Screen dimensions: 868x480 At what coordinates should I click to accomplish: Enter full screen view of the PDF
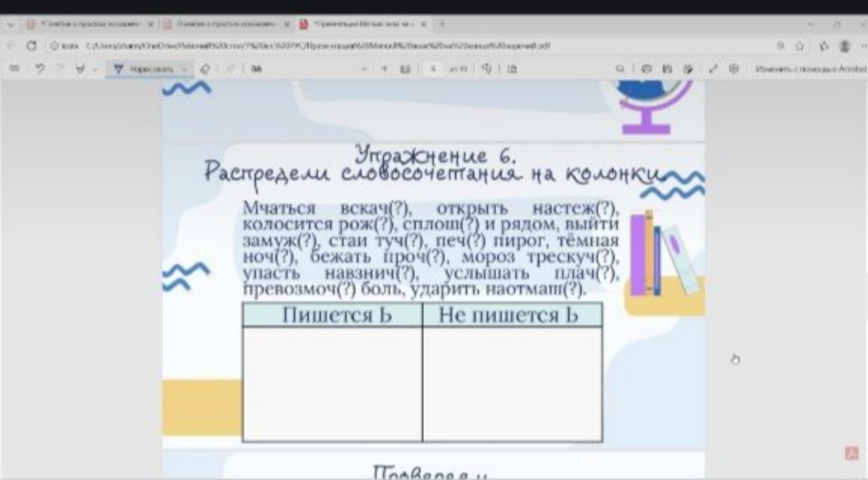(713, 69)
